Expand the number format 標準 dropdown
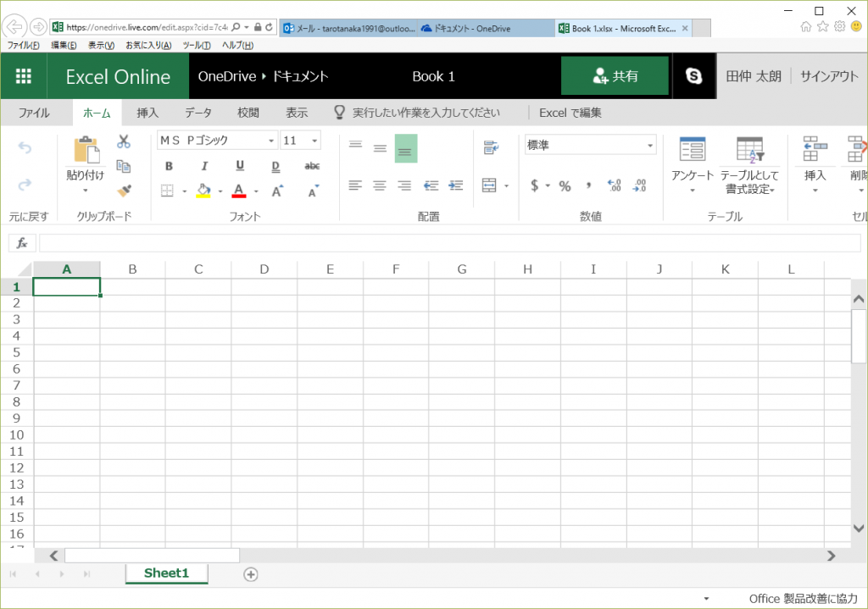The height and width of the screenshot is (609, 868). pyautogui.click(x=650, y=146)
